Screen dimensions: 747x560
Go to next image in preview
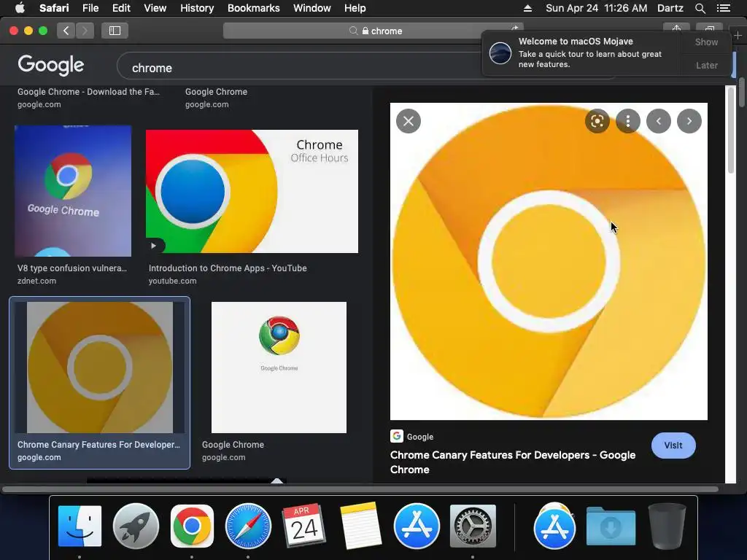pos(689,121)
